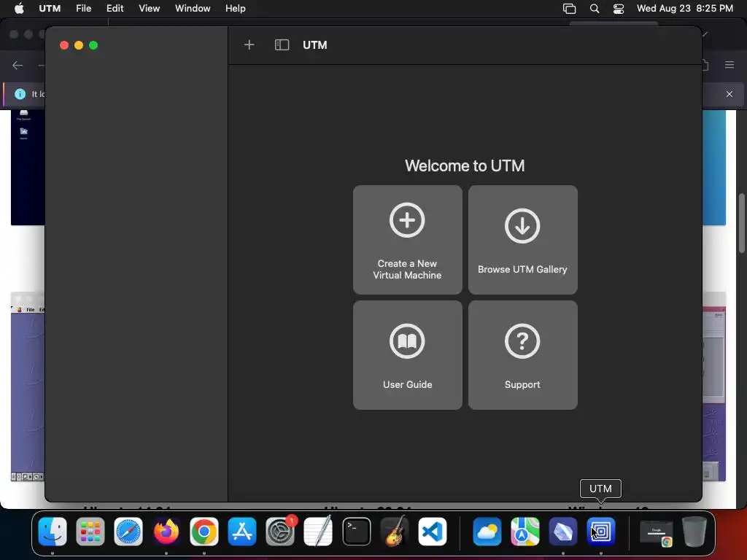Open the Window menu
This screenshot has width=747, height=560.
tap(193, 8)
